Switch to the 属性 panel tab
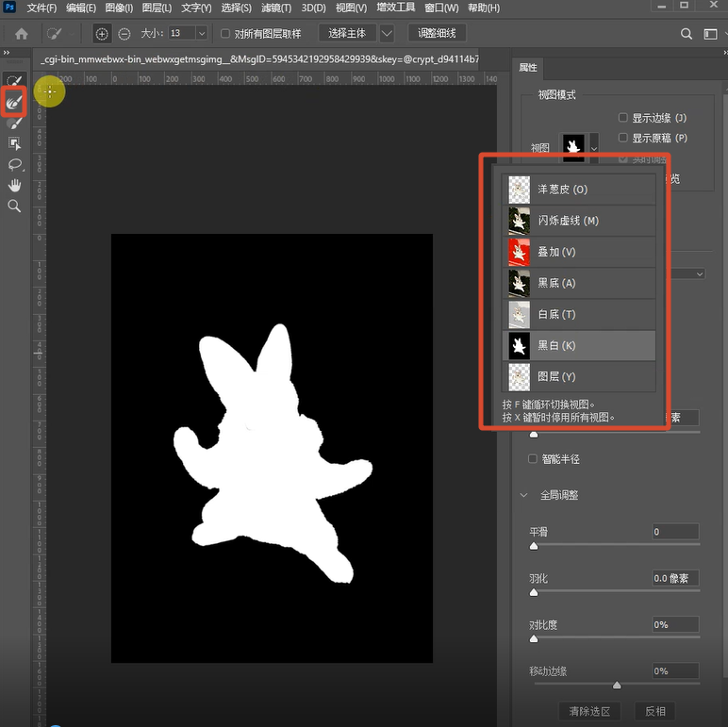The width and height of the screenshot is (728, 727). click(x=528, y=68)
